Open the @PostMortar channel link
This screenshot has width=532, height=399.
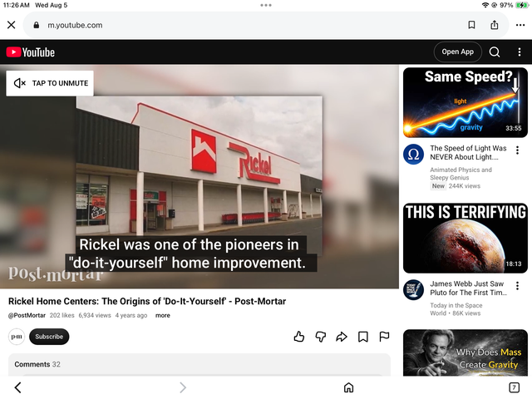27,315
